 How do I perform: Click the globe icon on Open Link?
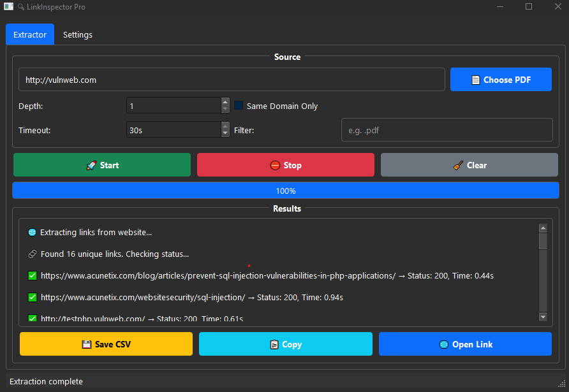point(444,344)
